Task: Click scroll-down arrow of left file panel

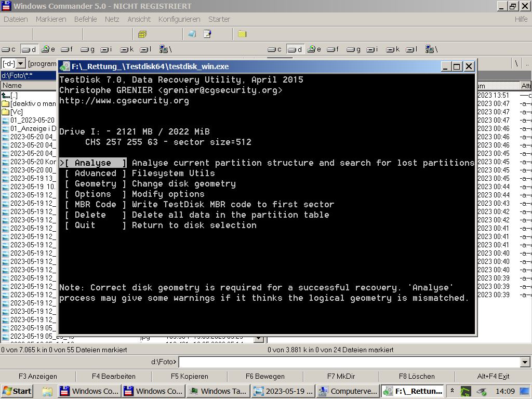Action: [259, 338]
